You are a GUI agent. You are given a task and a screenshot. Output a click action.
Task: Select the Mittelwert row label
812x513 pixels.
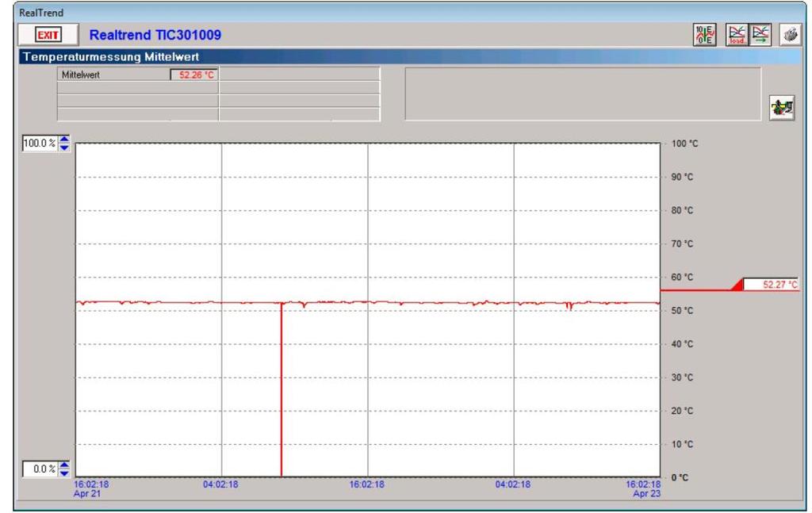coord(81,75)
